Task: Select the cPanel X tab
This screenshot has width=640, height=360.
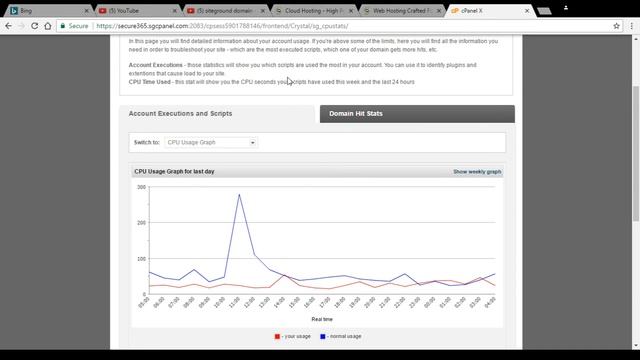Action: click(x=490, y=11)
